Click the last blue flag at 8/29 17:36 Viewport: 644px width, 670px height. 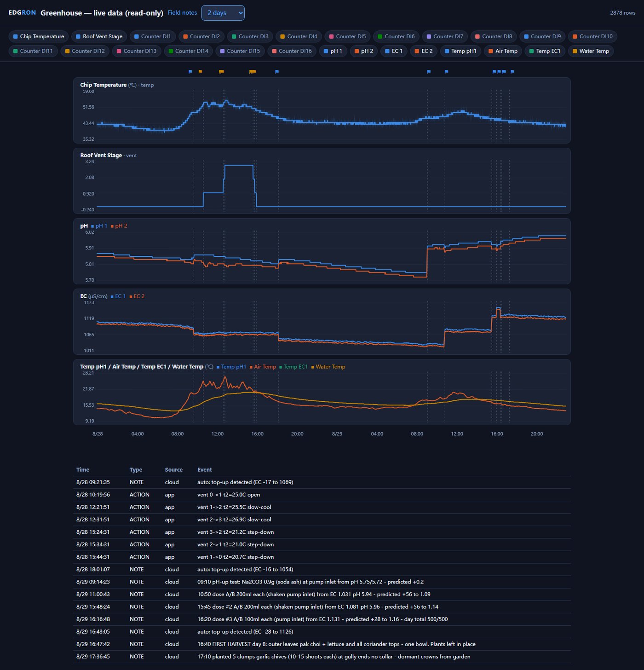pyautogui.click(x=512, y=72)
